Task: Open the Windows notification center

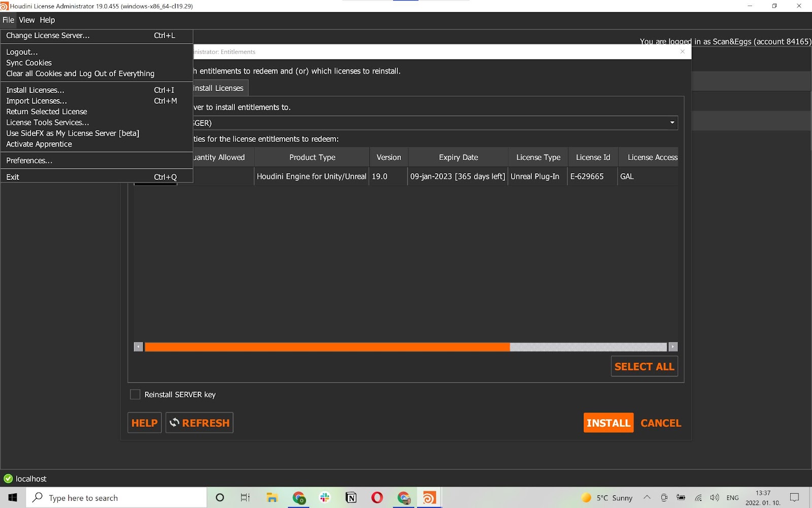Action: click(795, 498)
